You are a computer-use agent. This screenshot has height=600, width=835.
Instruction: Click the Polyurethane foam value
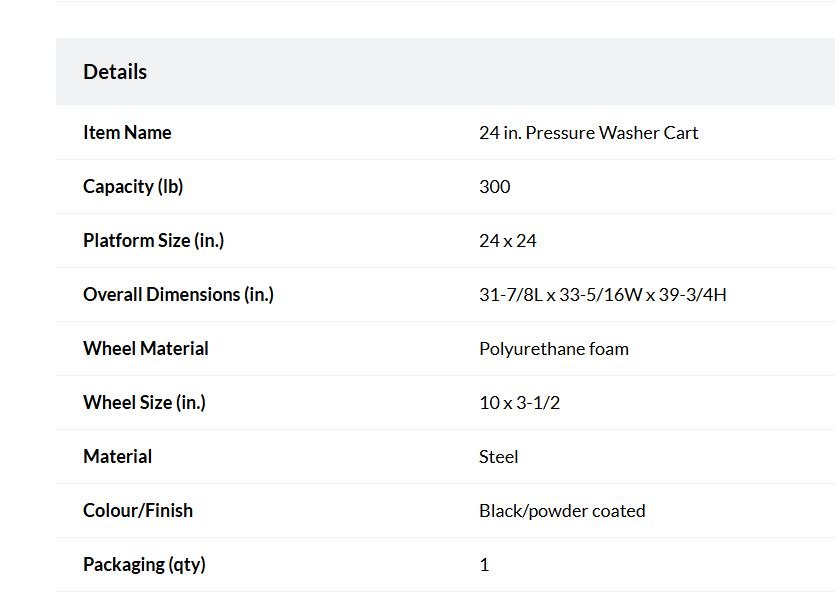(x=554, y=349)
